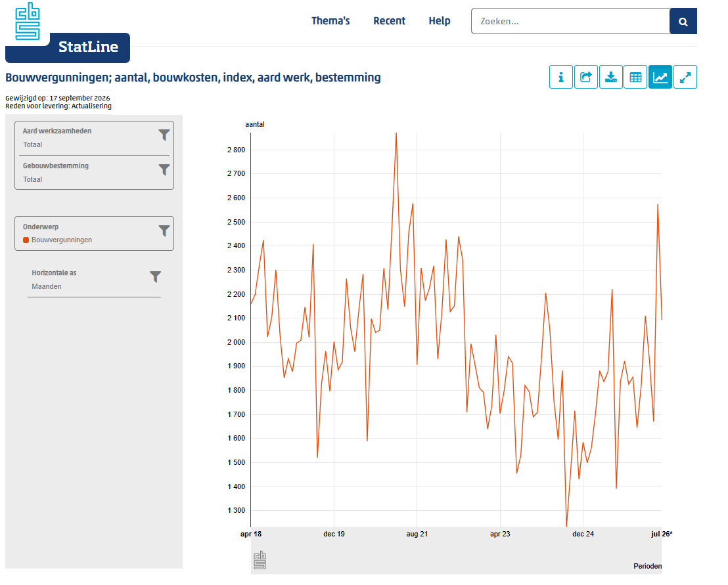The image size is (728, 585).
Task: Open the Onderwerp filter funnel
Action: [164, 231]
